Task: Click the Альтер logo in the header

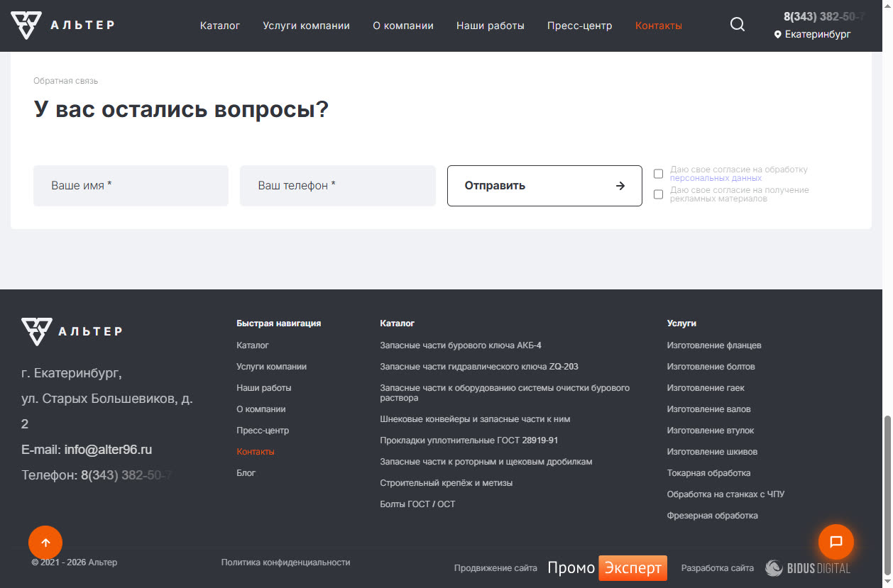Action: tap(62, 26)
